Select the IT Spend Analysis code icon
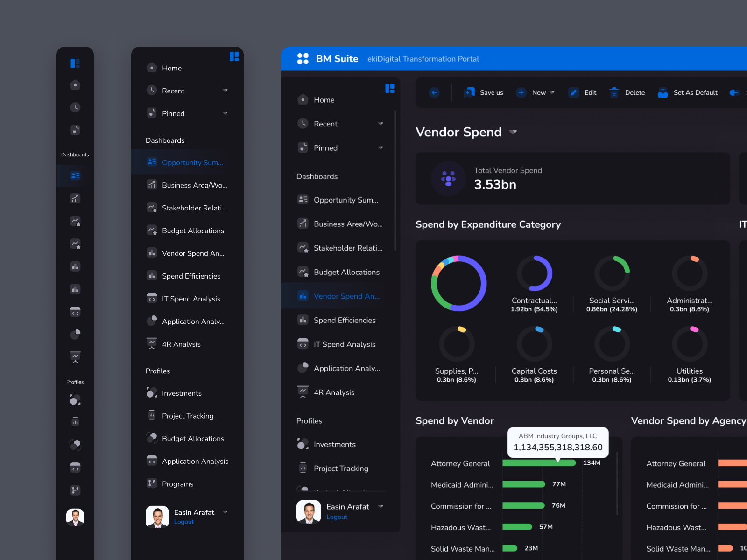Screen dimensions: 747x560 point(303,344)
